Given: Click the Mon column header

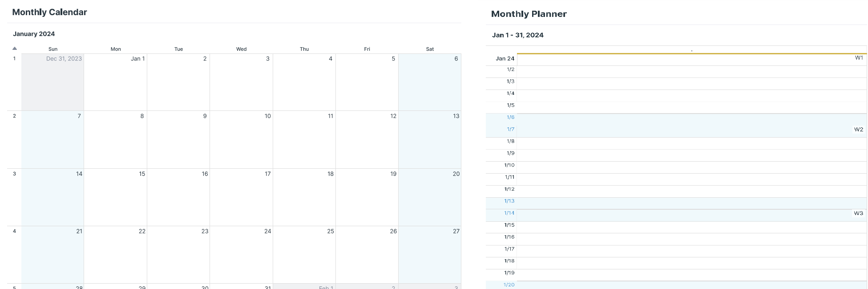Looking at the screenshot, I should pyautogui.click(x=116, y=49).
